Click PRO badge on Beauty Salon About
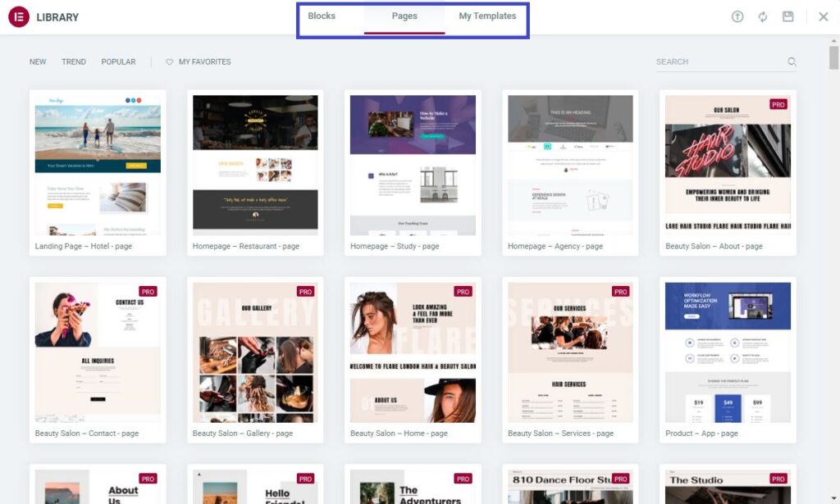This screenshot has height=504, width=840. pyautogui.click(x=778, y=104)
